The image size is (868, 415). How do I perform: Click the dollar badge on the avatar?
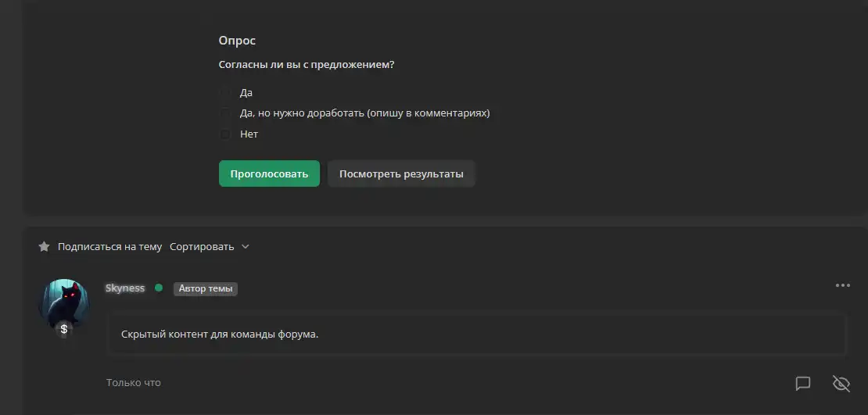point(63,329)
